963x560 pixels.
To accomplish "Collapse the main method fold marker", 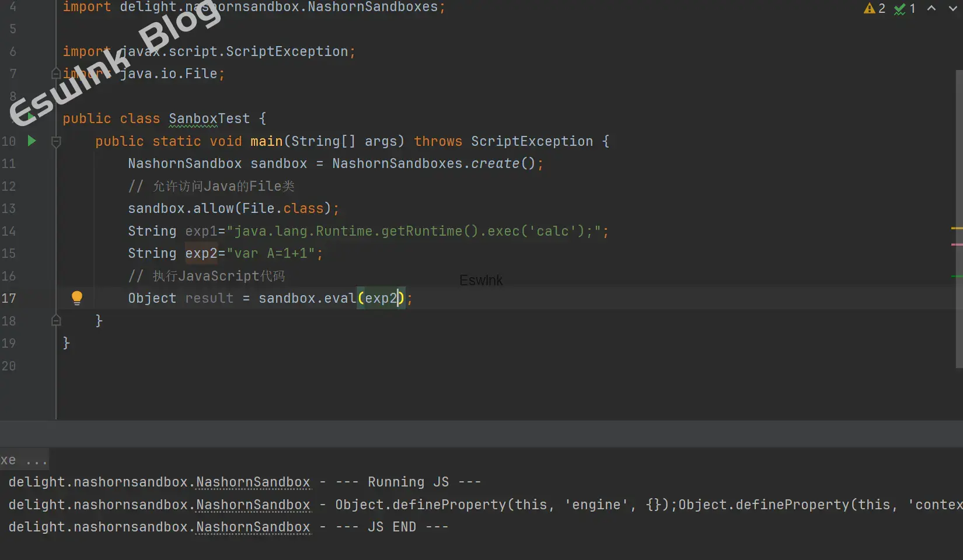I will pos(56,141).
